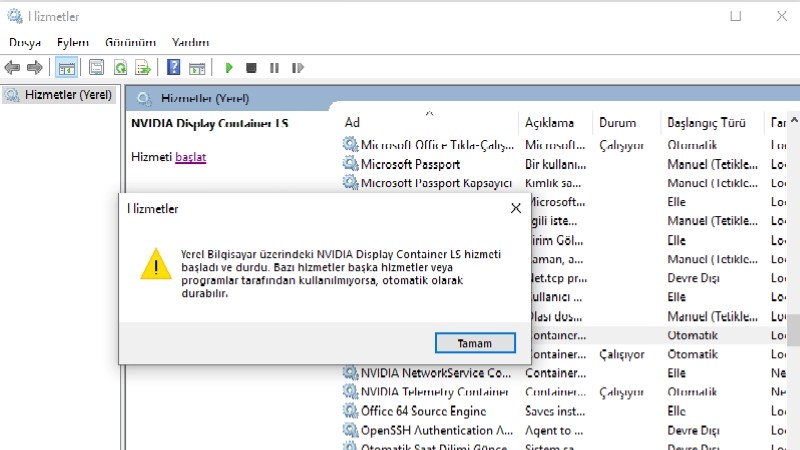Click the gear icon of NVIDIA Telemetry Container
Image resolution: width=800 pixels, height=450 pixels.
(x=350, y=392)
